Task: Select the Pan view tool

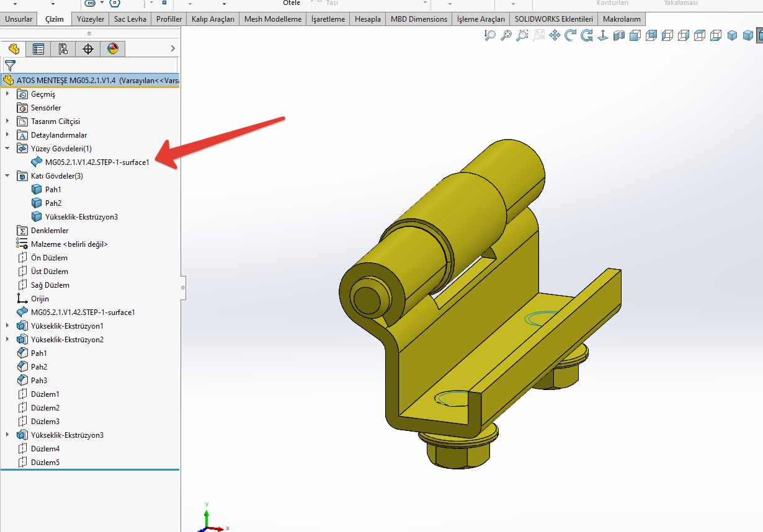Action: 555,35
